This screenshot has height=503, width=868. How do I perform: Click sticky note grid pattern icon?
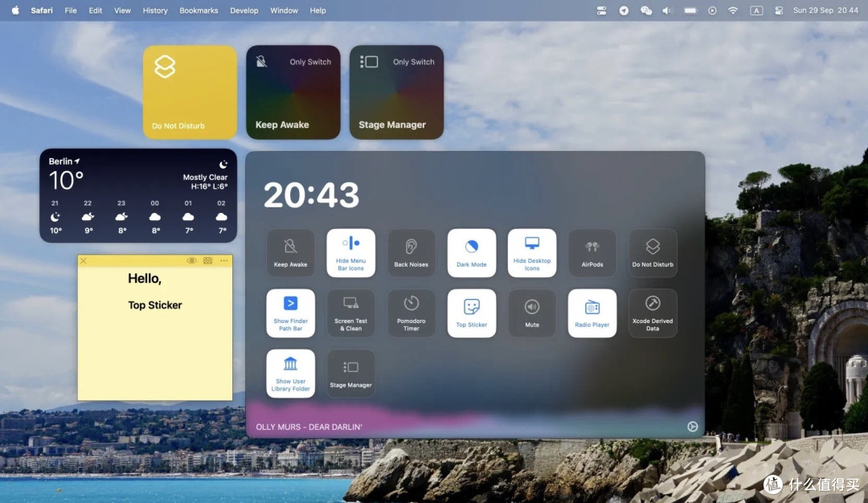pos(207,260)
